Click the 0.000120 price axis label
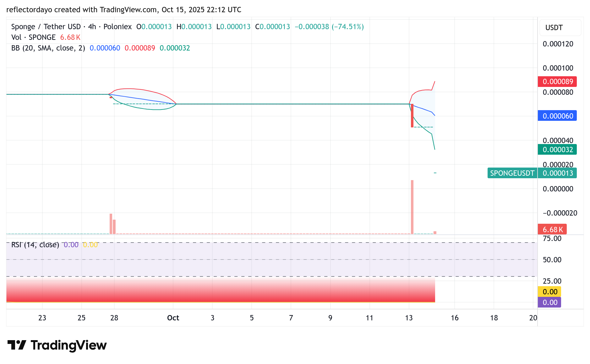The image size is (590, 364). [x=558, y=44]
